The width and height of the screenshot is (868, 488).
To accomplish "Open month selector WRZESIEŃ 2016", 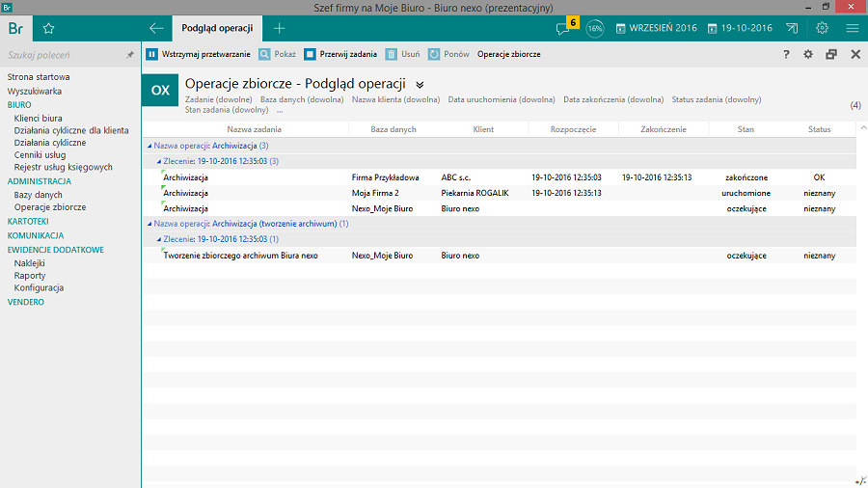I will point(656,28).
